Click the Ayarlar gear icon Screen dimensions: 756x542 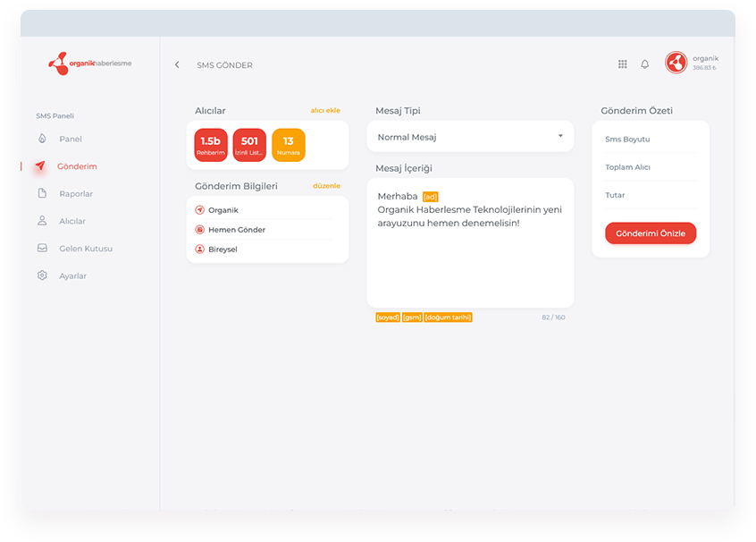[42, 276]
